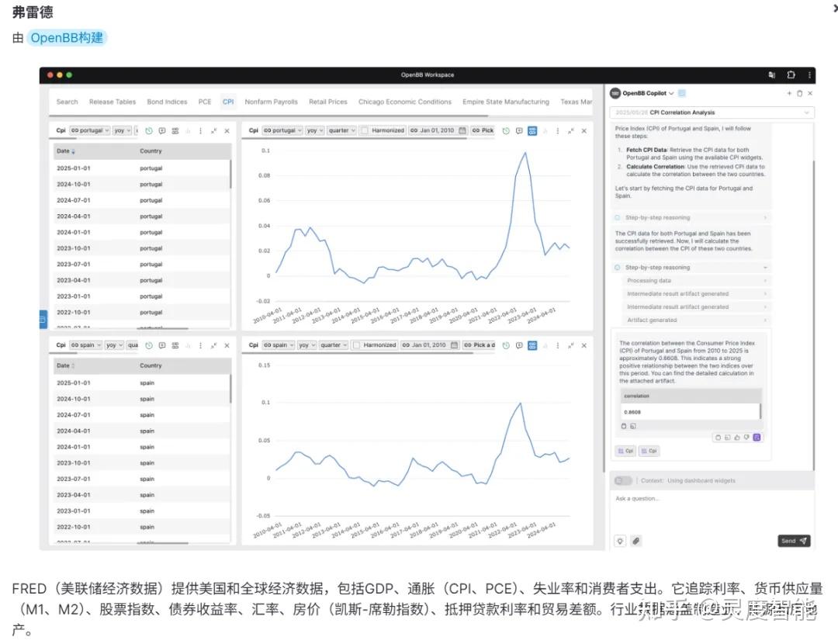Open the 'spain' country selector dropdown
This screenshot has width=838, height=644.
point(277,345)
